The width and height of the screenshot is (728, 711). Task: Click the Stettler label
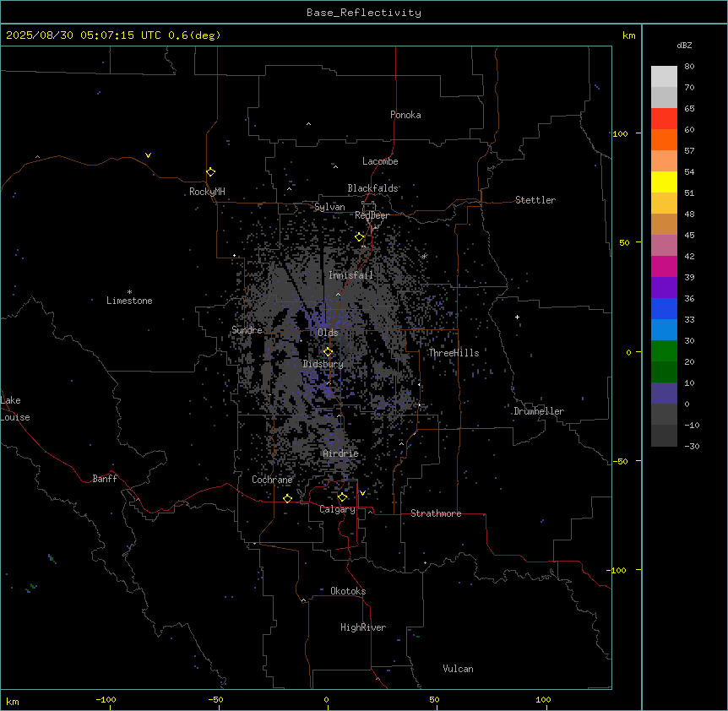[x=535, y=200]
